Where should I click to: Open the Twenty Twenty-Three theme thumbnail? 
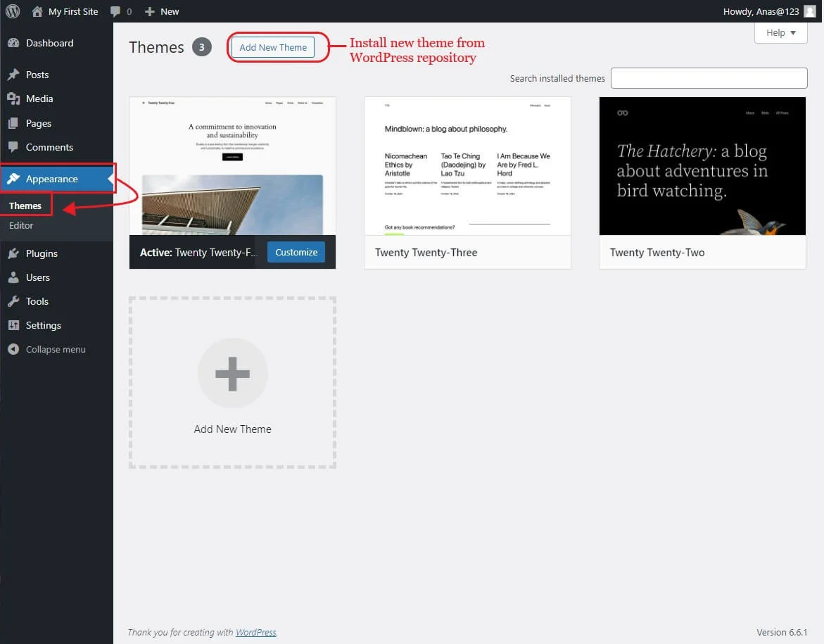(467, 166)
